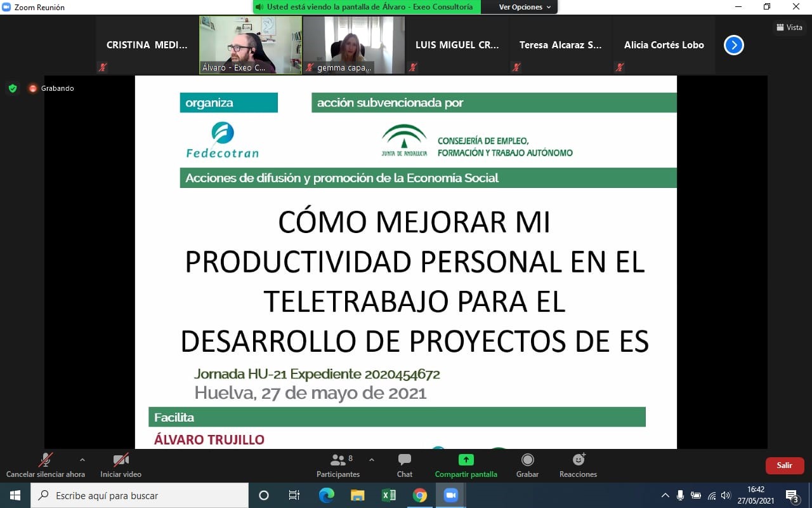The width and height of the screenshot is (812, 508).
Task: Click muted mic icon on Cristina's tile
Action: point(102,67)
